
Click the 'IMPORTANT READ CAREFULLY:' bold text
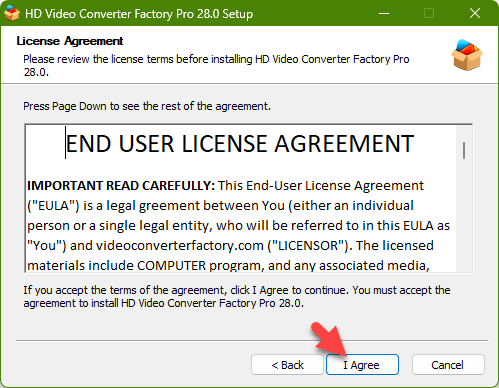(x=121, y=186)
